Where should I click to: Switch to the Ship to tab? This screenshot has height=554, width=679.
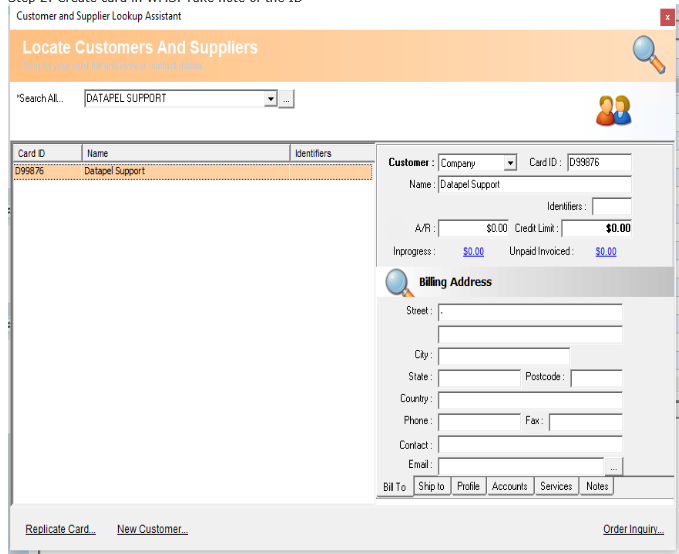[432, 486]
